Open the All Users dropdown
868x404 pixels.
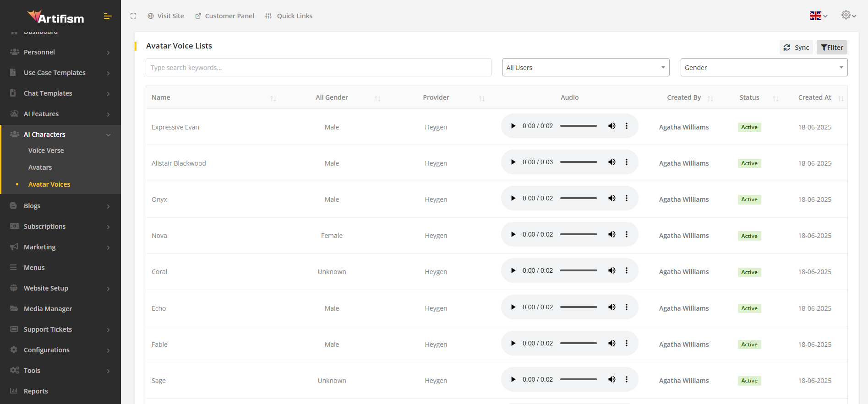point(585,68)
